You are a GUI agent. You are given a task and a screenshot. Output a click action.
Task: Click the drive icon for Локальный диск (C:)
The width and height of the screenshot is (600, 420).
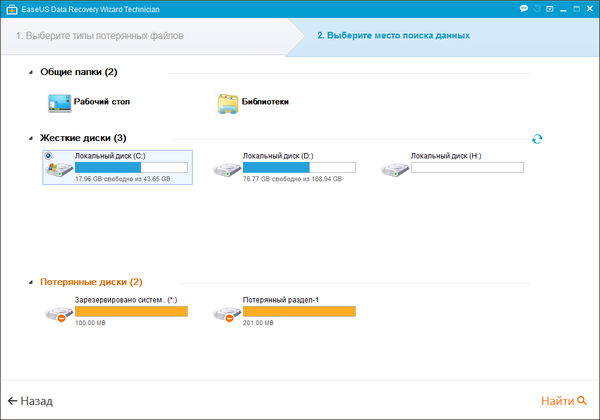click(59, 169)
